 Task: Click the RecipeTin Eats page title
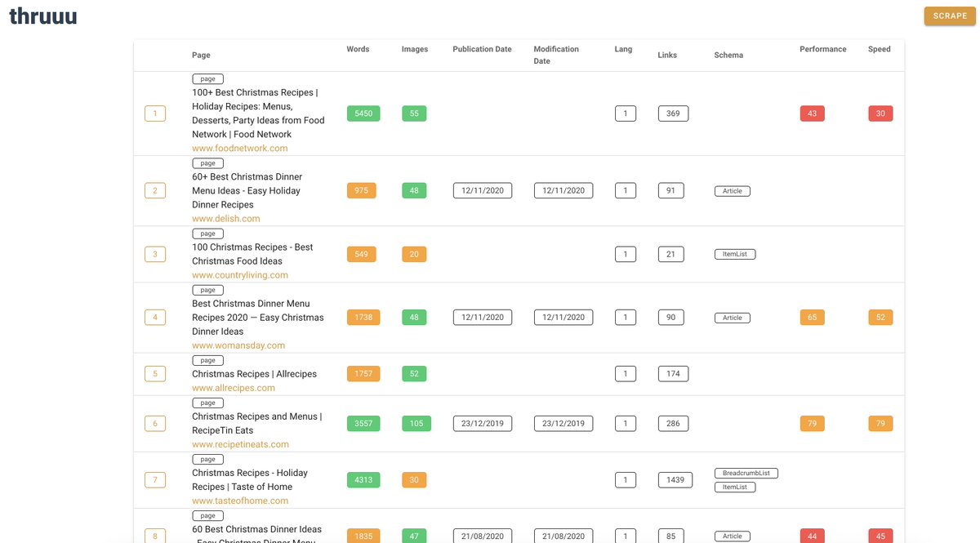pos(257,423)
